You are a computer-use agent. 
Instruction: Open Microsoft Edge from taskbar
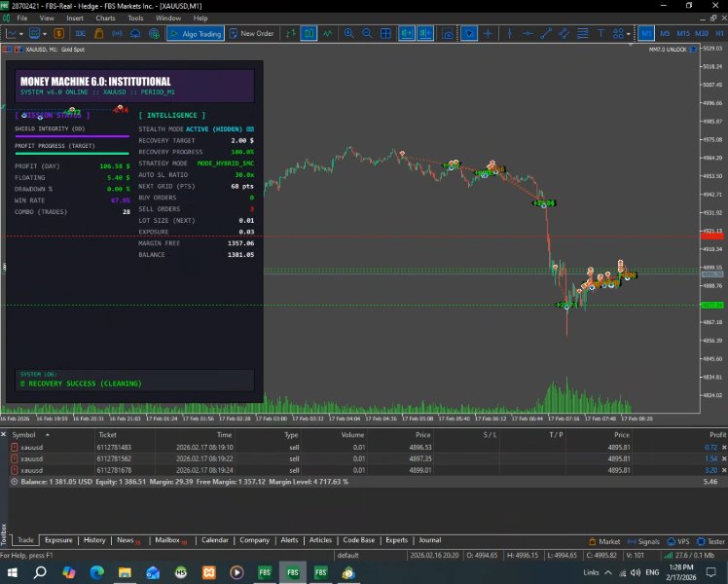[x=96, y=572]
